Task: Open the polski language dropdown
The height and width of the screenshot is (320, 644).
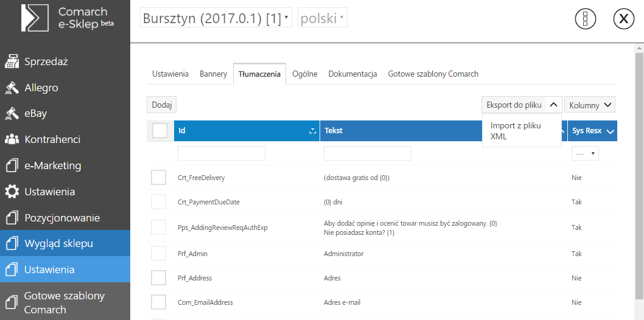Action: point(323,18)
